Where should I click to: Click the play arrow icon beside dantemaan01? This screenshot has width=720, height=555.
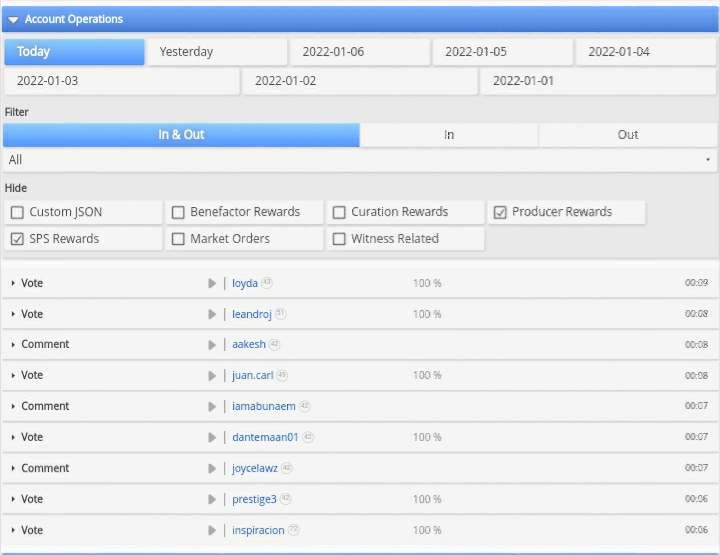pyautogui.click(x=212, y=437)
